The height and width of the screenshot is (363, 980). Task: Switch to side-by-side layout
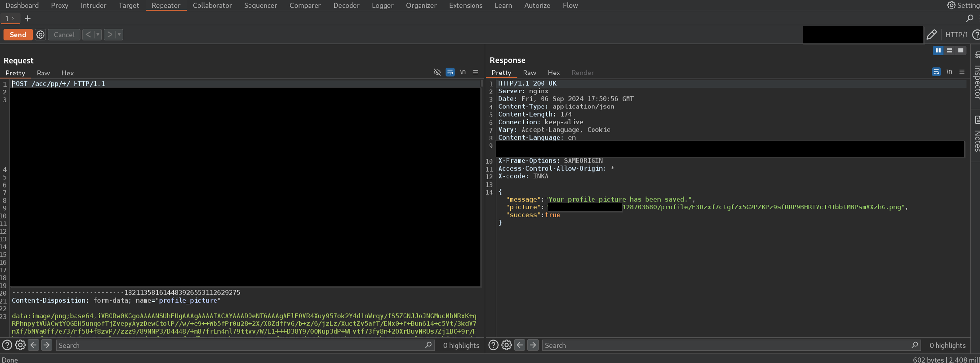point(938,50)
